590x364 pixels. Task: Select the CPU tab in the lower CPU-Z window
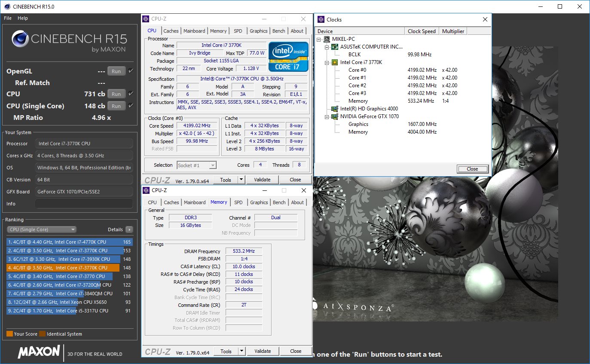tap(153, 202)
